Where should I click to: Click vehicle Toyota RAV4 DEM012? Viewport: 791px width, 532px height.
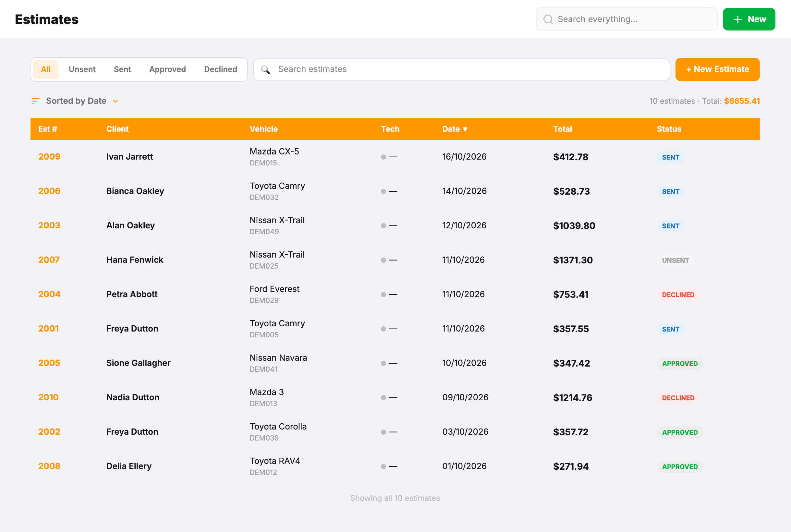275,466
